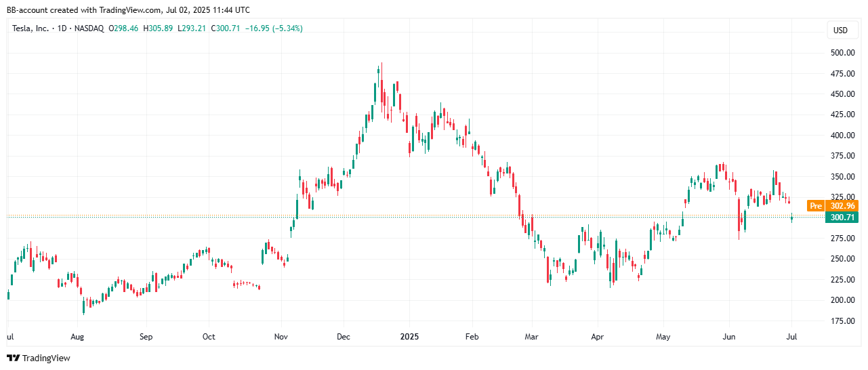Click NASDAQ exchange label in legend
Image resolution: width=868 pixels, height=370 pixels.
pyautogui.click(x=90, y=28)
